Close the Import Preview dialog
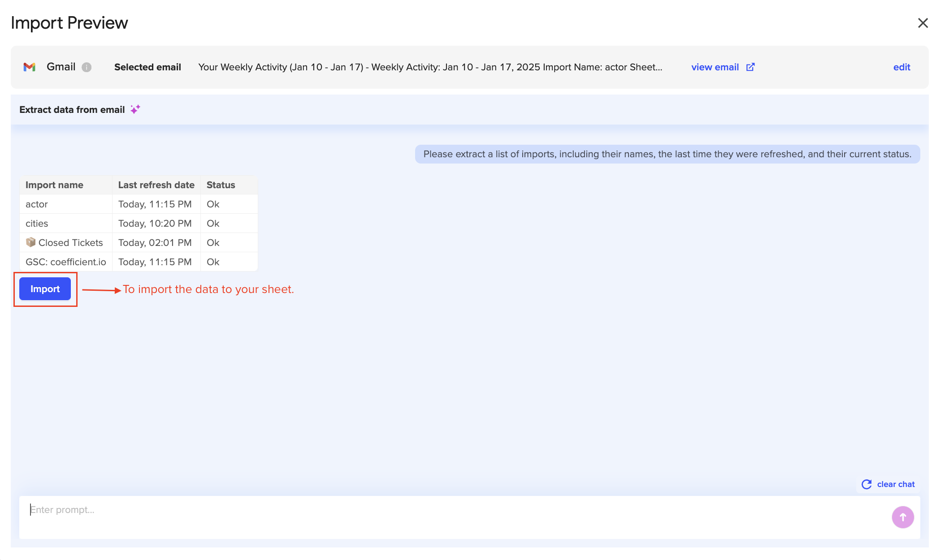 [923, 23]
